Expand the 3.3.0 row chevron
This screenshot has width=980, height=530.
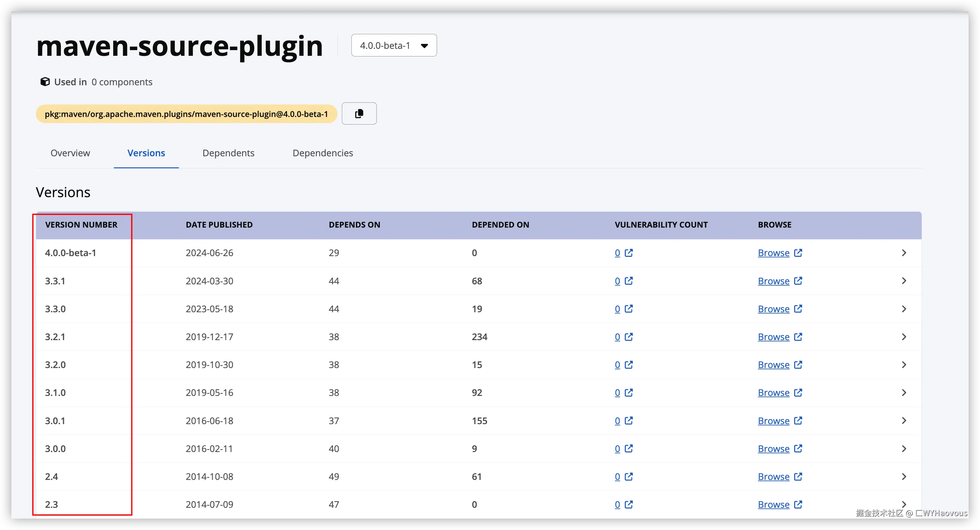[904, 309]
